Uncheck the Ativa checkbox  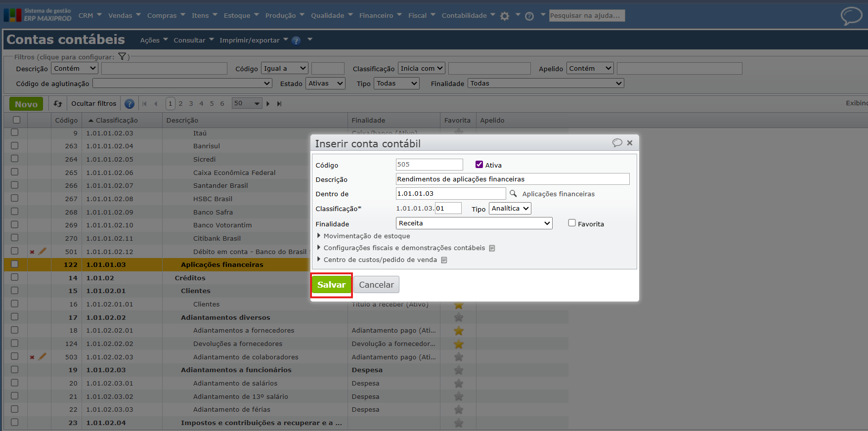tap(479, 165)
